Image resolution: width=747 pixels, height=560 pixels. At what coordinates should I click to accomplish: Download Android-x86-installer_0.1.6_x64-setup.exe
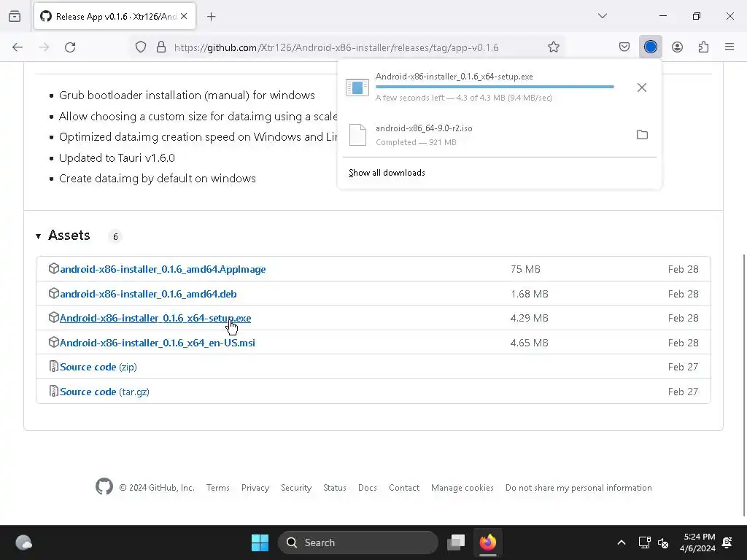pos(155,318)
